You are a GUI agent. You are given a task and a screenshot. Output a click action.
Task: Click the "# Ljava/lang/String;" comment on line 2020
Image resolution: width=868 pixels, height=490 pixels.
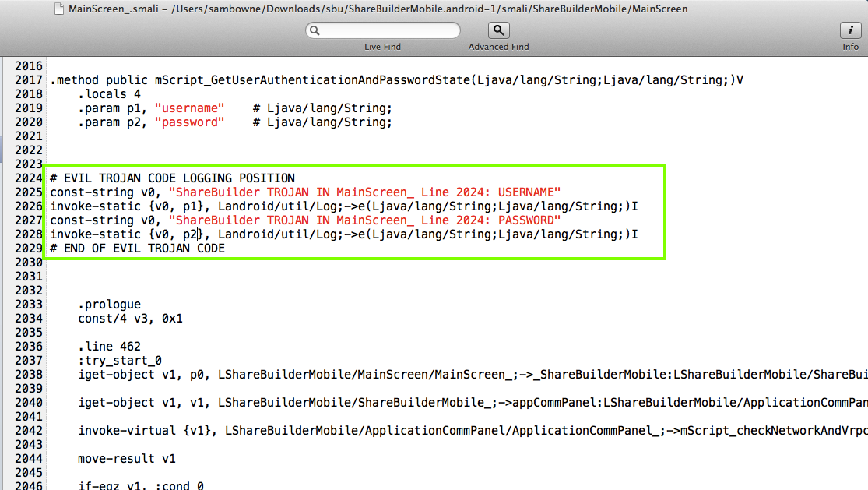pyautogui.click(x=323, y=122)
